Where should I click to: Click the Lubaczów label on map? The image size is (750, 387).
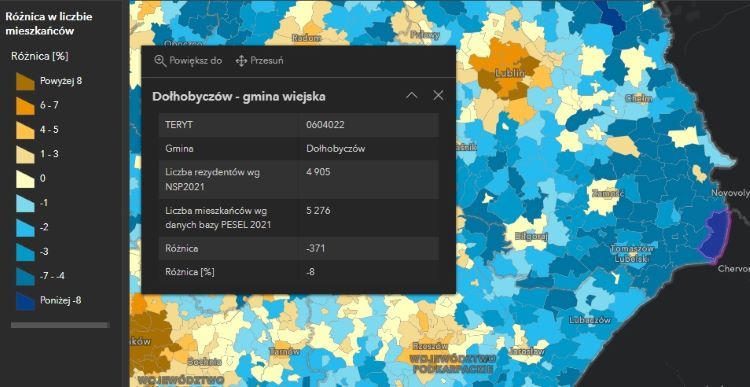tap(590, 320)
